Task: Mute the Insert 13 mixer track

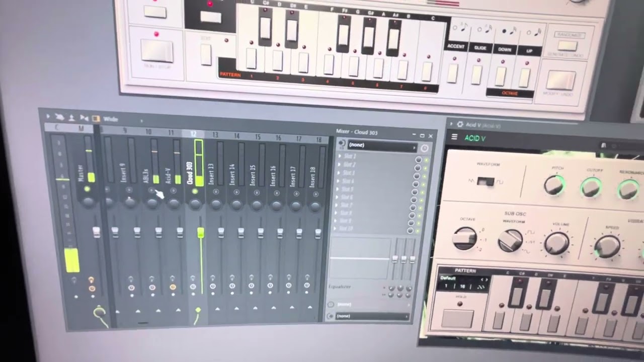Action: [216, 192]
